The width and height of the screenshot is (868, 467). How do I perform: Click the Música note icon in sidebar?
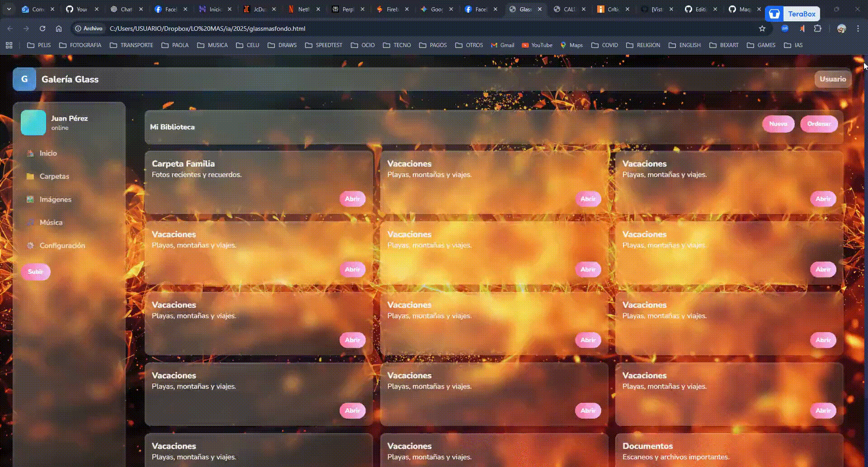tap(30, 223)
